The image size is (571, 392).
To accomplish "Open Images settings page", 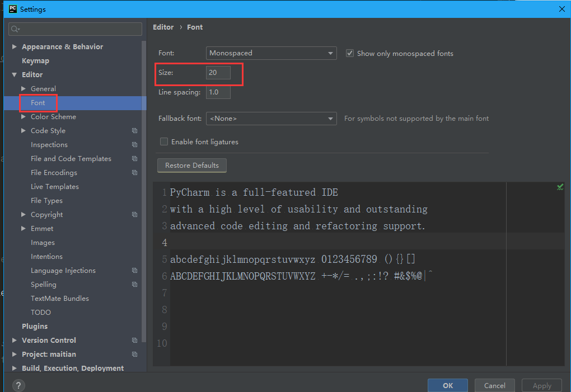I will [x=43, y=243].
